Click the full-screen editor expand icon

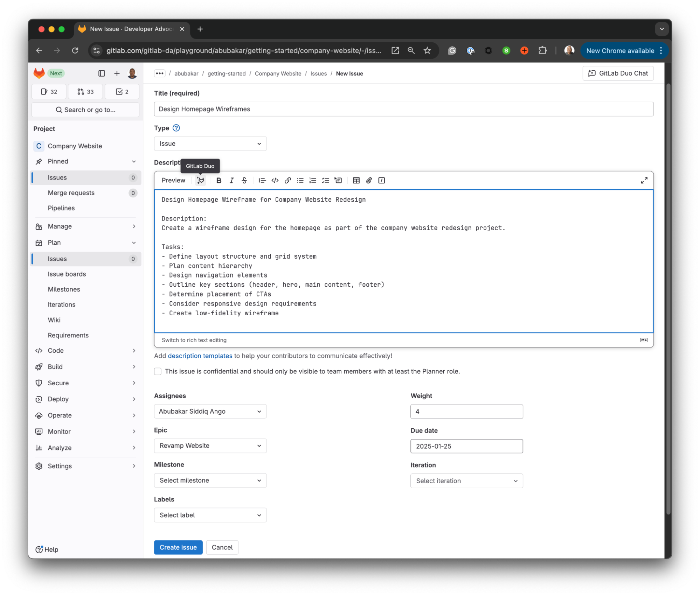[x=644, y=180]
